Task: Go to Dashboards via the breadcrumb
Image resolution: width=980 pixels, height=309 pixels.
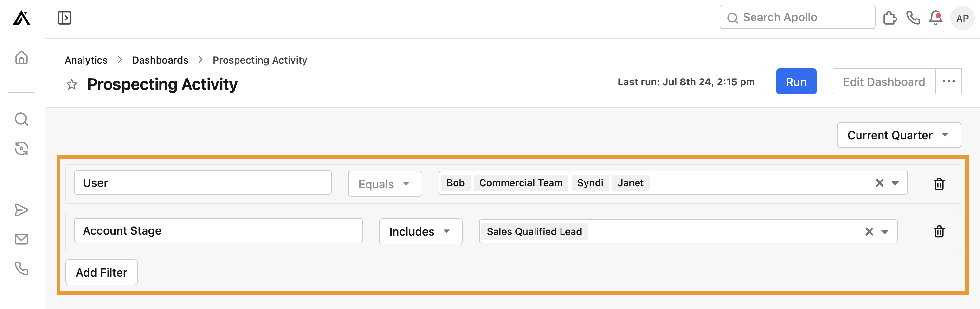Action: pyautogui.click(x=160, y=60)
